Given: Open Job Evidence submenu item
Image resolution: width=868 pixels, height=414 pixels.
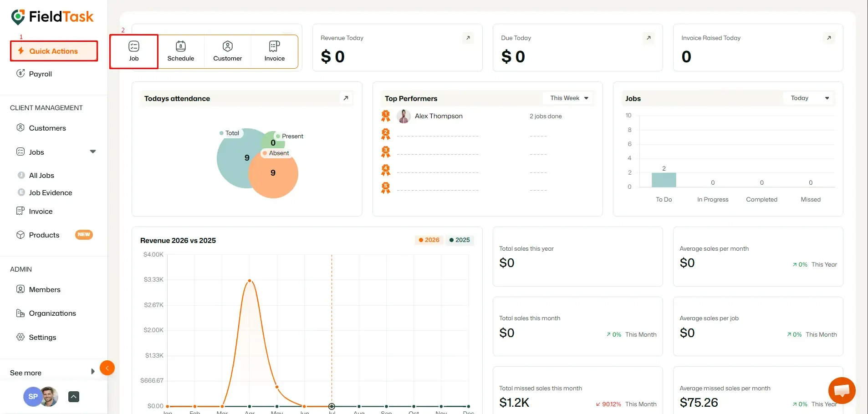Looking at the screenshot, I should (x=51, y=192).
